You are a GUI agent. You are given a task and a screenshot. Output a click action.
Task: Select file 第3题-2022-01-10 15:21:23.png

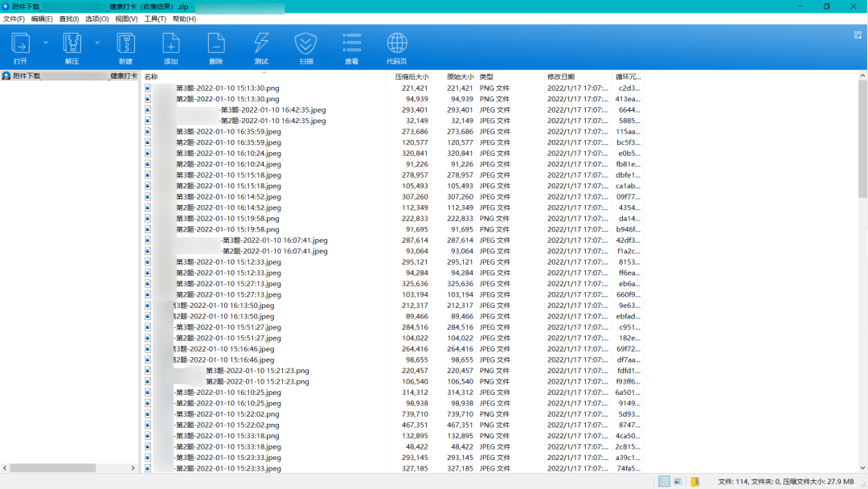[x=257, y=371]
